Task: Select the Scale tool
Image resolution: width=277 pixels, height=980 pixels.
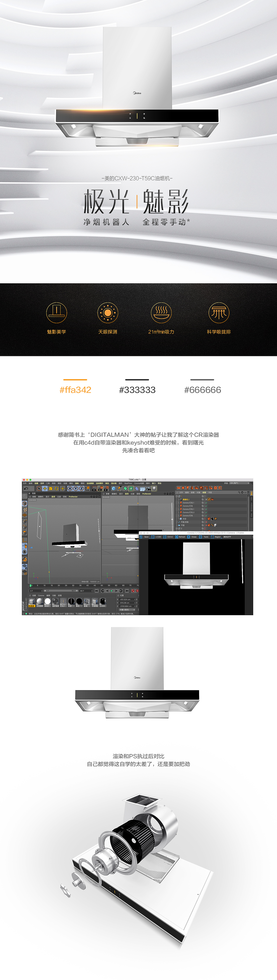Action: tap(51, 489)
